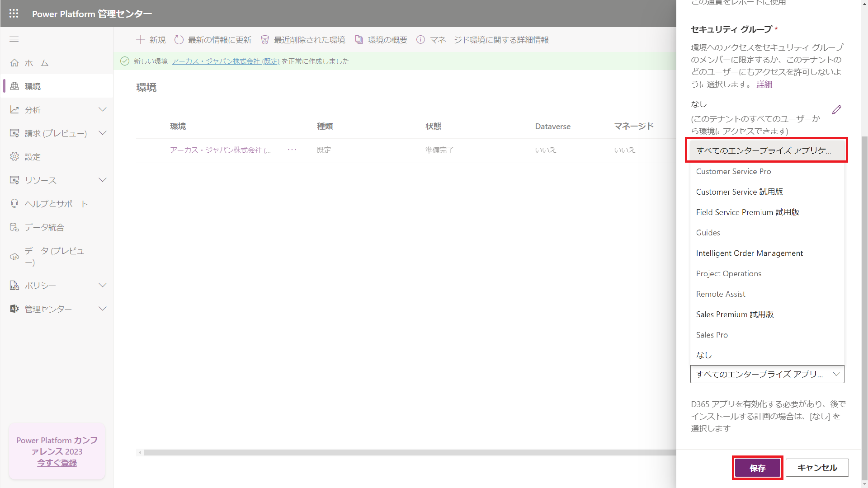Click the 設定 gear icon
The image size is (868, 488).
click(x=14, y=156)
